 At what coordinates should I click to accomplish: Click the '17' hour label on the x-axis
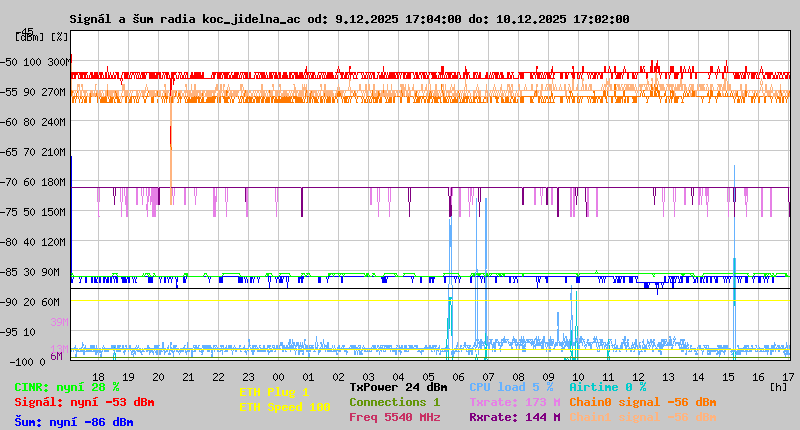788,377
